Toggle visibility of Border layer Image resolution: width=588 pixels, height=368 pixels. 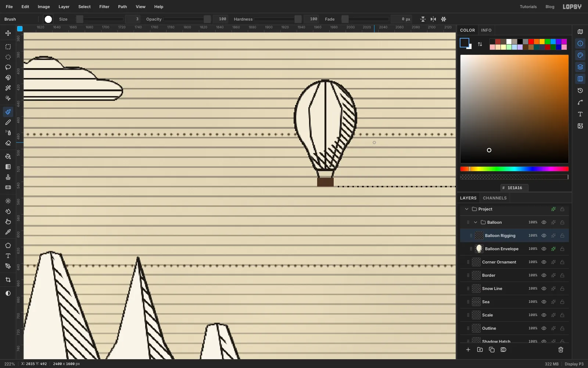pyautogui.click(x=544, y=275)
